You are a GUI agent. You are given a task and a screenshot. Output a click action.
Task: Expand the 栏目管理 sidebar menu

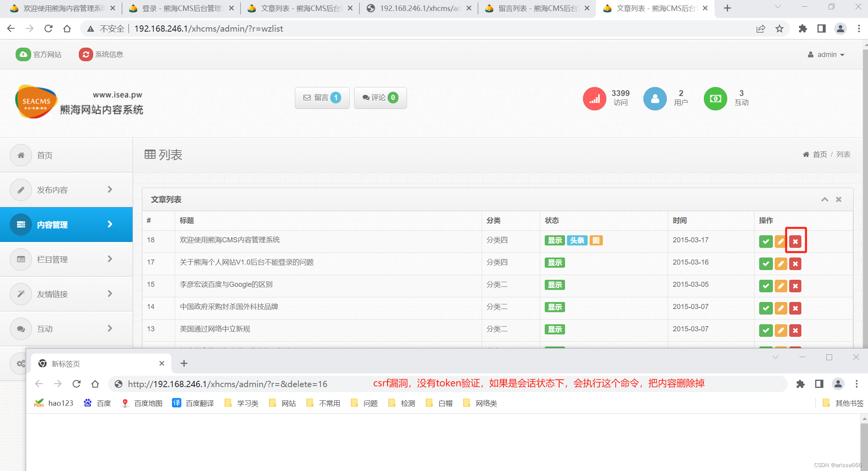click(66, 259)
